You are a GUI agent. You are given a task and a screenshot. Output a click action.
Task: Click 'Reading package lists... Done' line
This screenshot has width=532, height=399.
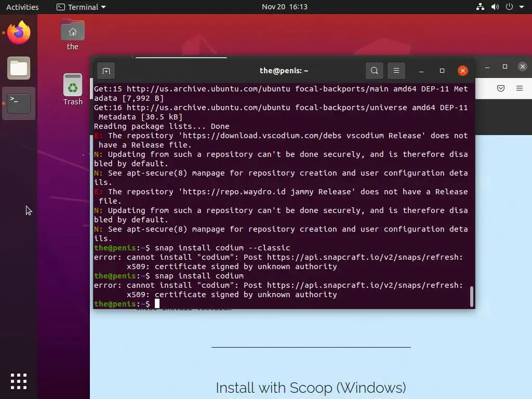tap(162, 126)
